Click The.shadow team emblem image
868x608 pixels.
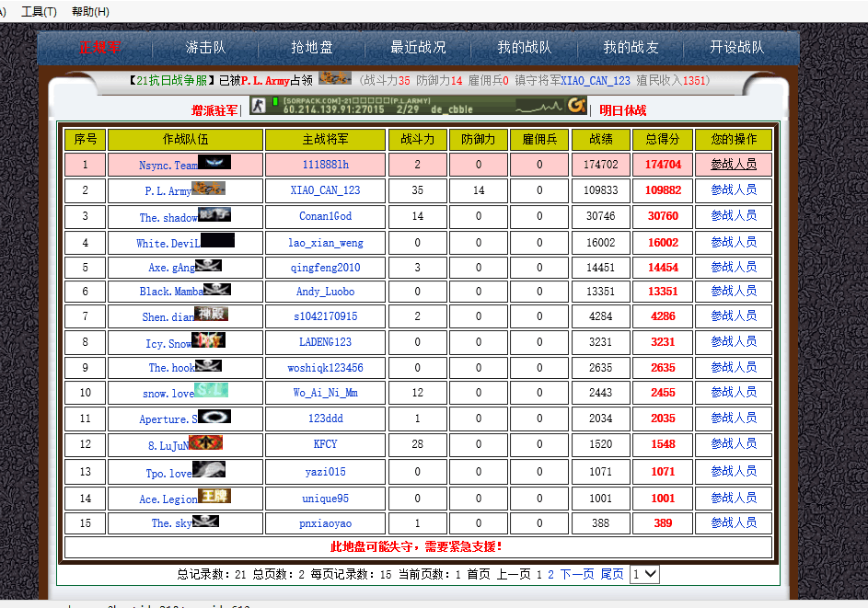tap(214, 215)
